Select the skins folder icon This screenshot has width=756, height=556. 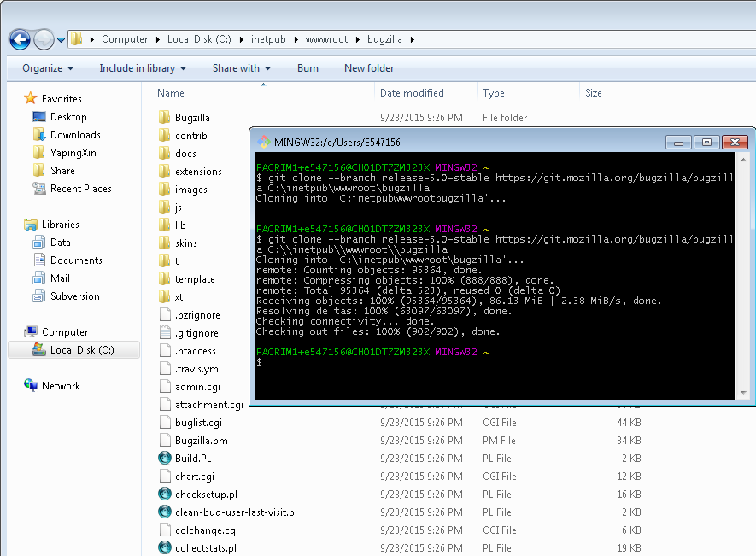tap(164, 243)
